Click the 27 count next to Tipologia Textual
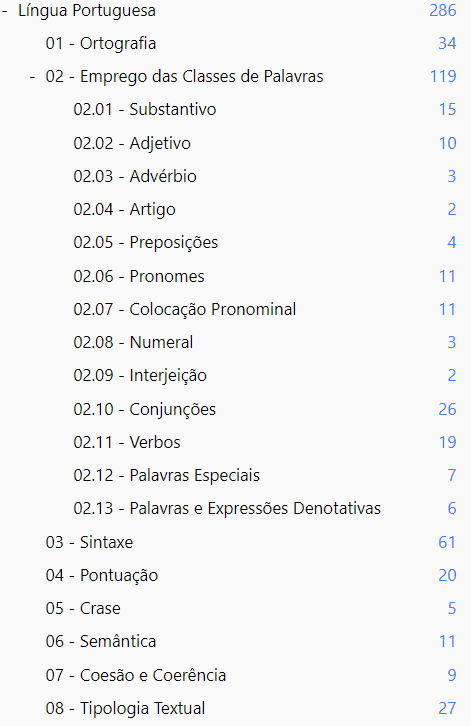The image size is (471, 726). (x=447, y=708)
